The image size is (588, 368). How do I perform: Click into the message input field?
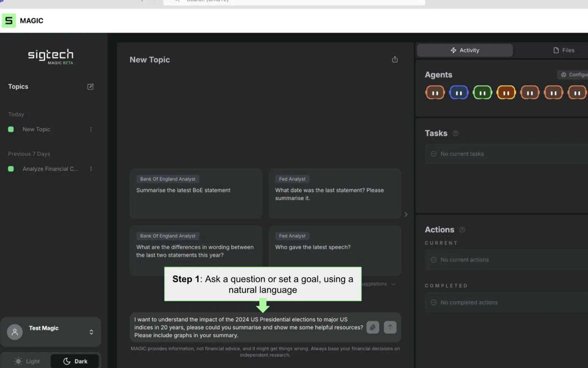coord(248,327)
